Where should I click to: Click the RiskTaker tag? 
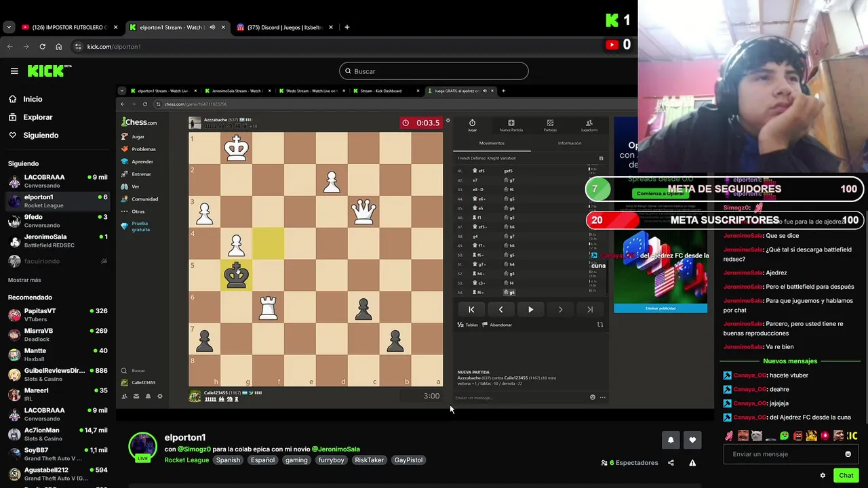(x=370, y=460)
